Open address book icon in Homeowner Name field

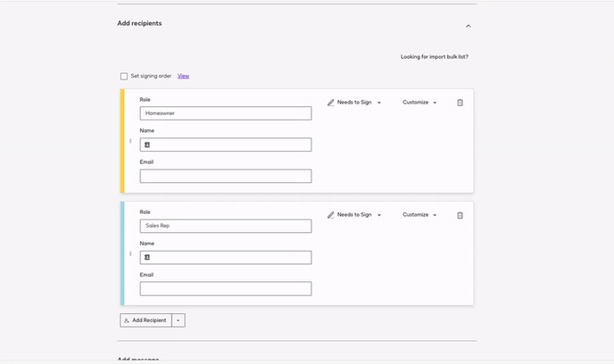(x=147, y=145)
